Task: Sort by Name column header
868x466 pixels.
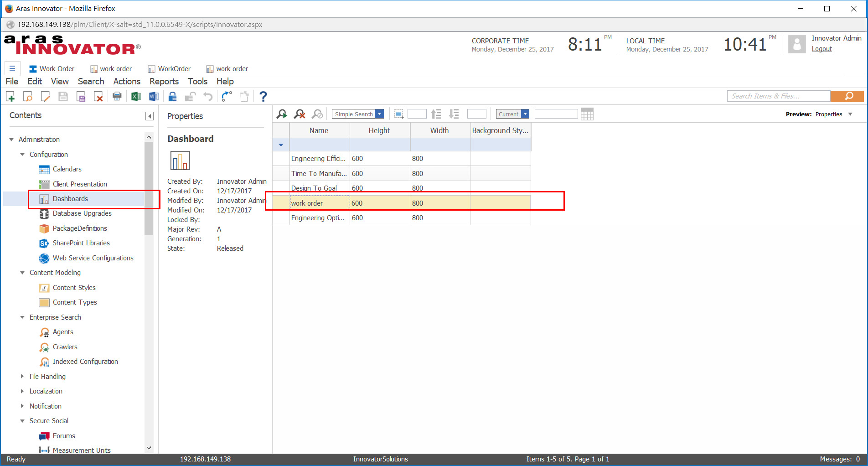Action: click(319, 130)
